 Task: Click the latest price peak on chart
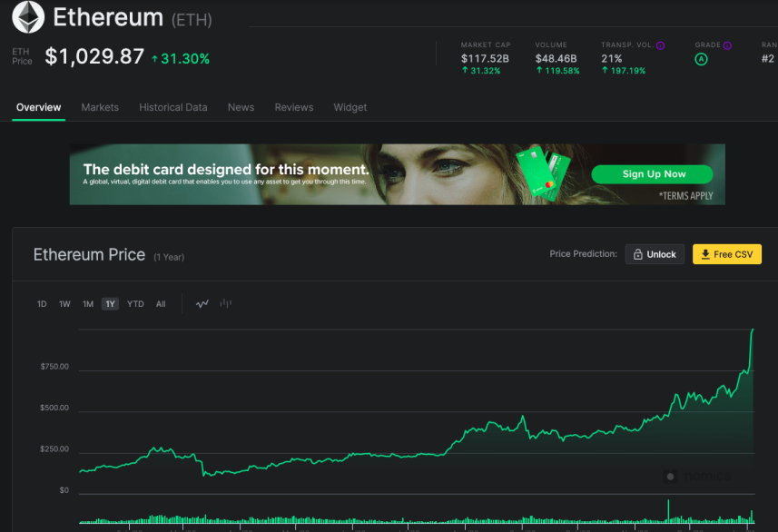[x=753, y=330]
